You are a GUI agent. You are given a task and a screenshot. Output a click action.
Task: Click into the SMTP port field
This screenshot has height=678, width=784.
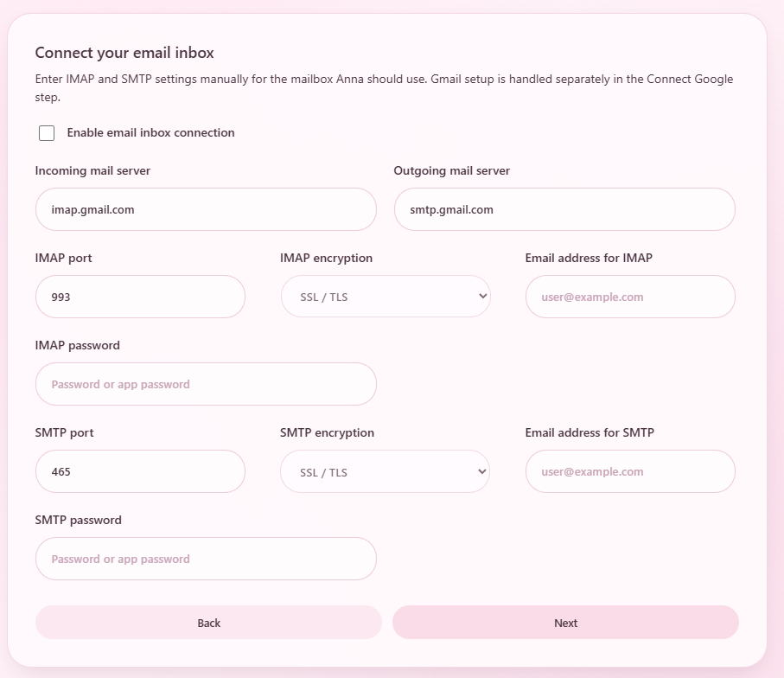point(140,471)
